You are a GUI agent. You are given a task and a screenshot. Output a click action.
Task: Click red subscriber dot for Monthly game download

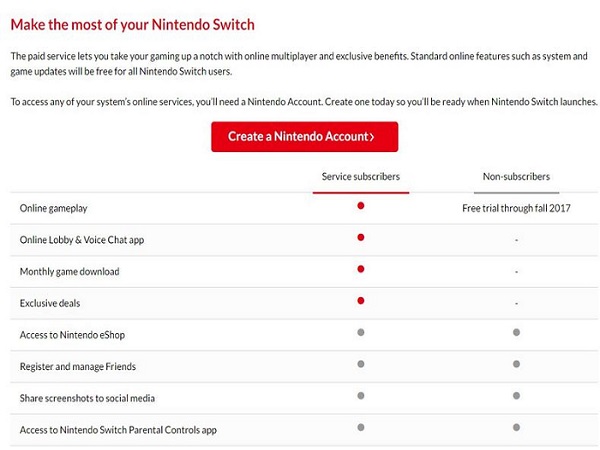pos(361,269)
